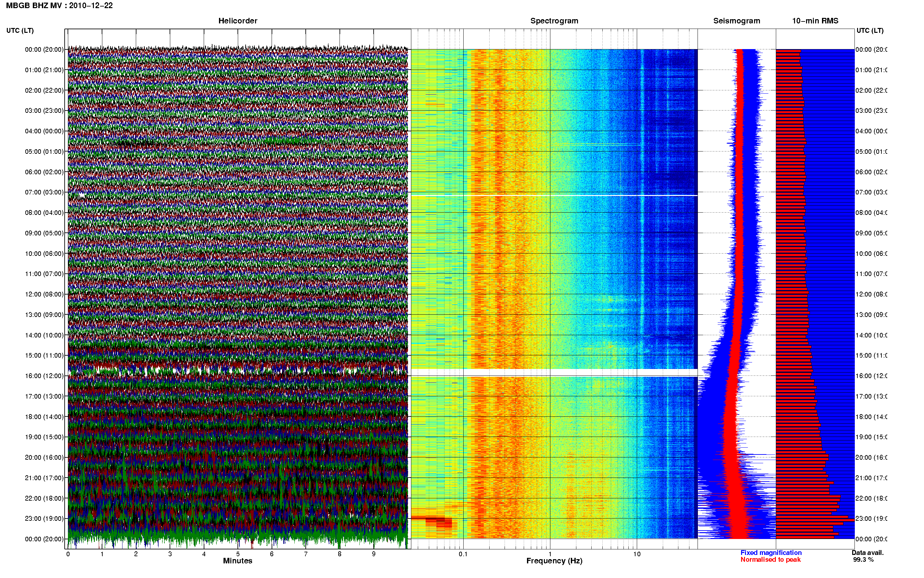Click left axis label 12:00 (08:00)
Screen dimensions: 924x578
[x=44, y=294]
